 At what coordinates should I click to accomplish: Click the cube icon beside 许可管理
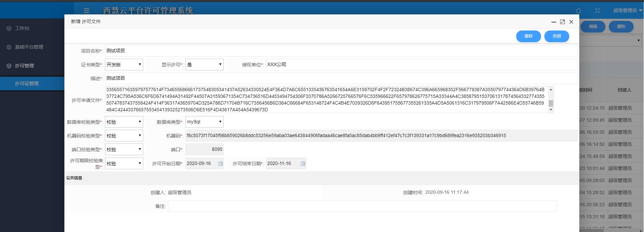[9, 66]
